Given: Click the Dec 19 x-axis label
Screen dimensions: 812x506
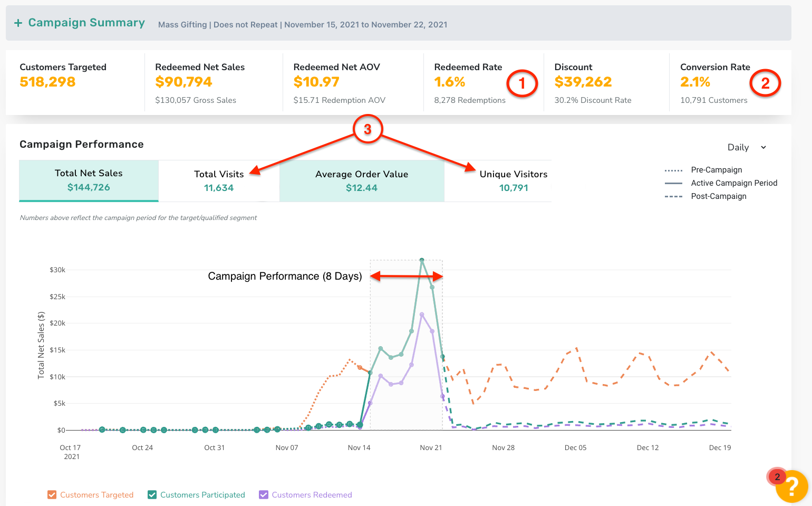Looking at the screenshot, I should [x=720, y=448].
